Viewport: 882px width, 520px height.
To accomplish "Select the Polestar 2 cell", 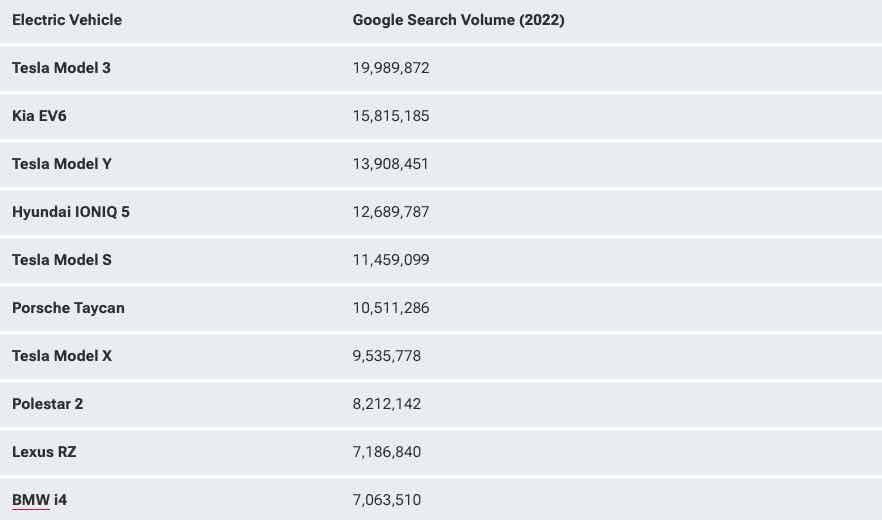I will 47,404.
